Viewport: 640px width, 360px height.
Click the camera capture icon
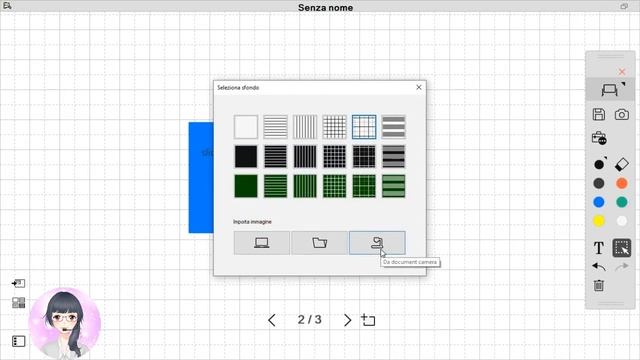coord(622,115)
